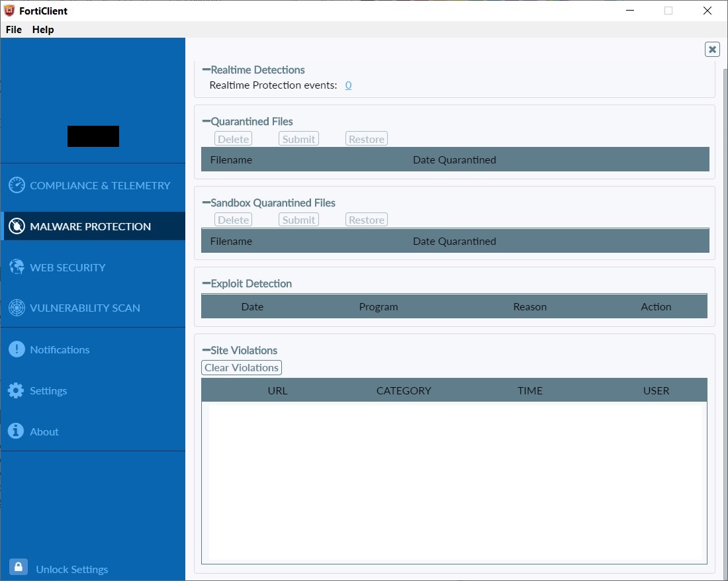Click the Clear Violations button
Image resolution: width=728 pixels, height=581 pixels.
coord(242,368)
